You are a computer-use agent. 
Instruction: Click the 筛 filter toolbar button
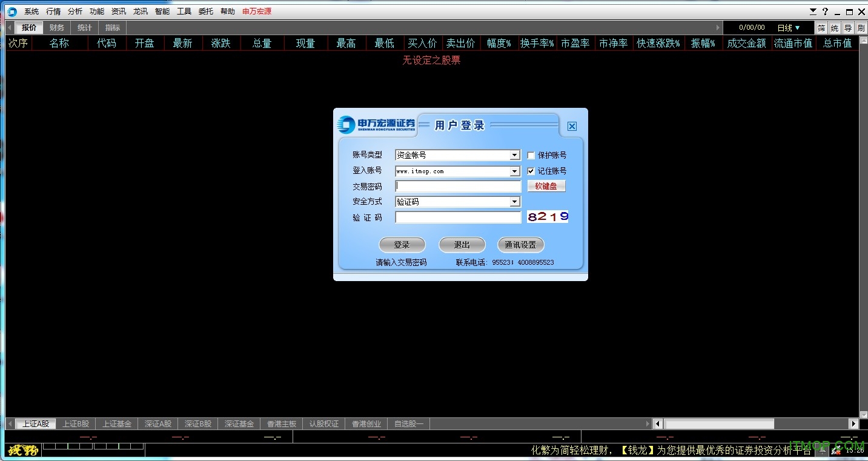click(821, 28)
